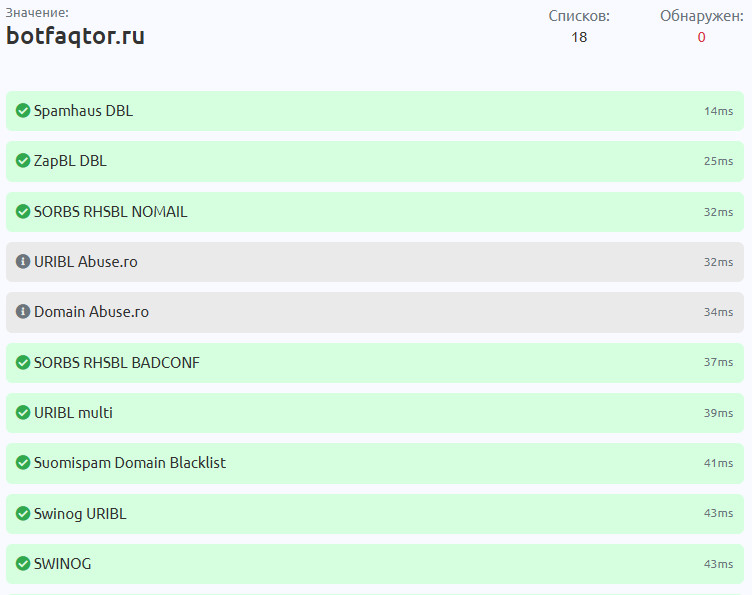This screenshot has width=752, height=595.
Task: Click the check icon beside URIBL multi
Action: click(x=23, y=413)
